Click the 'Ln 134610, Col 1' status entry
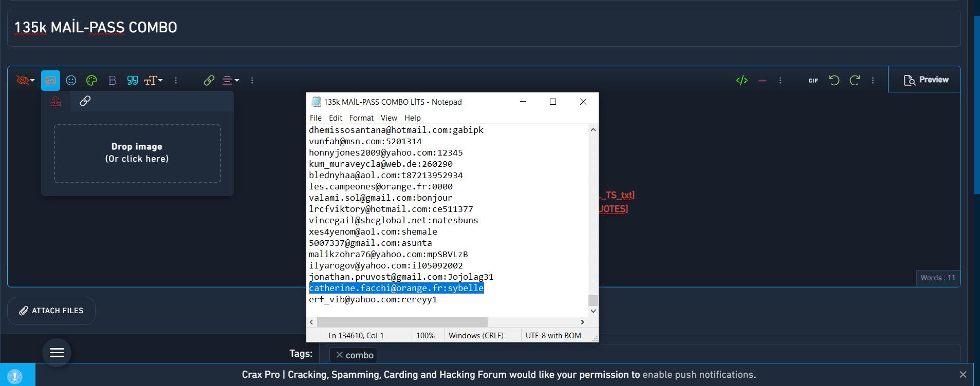980x386 pixels. click(x=356, y=336)
